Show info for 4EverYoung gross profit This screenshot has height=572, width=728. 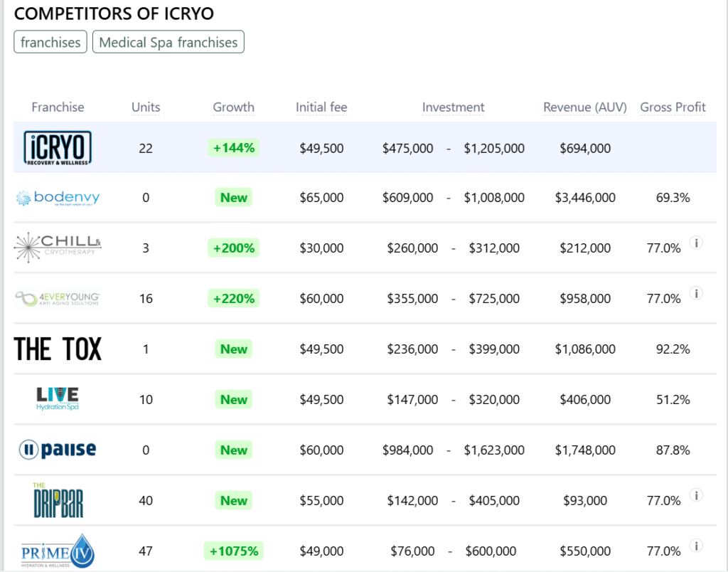696,293
